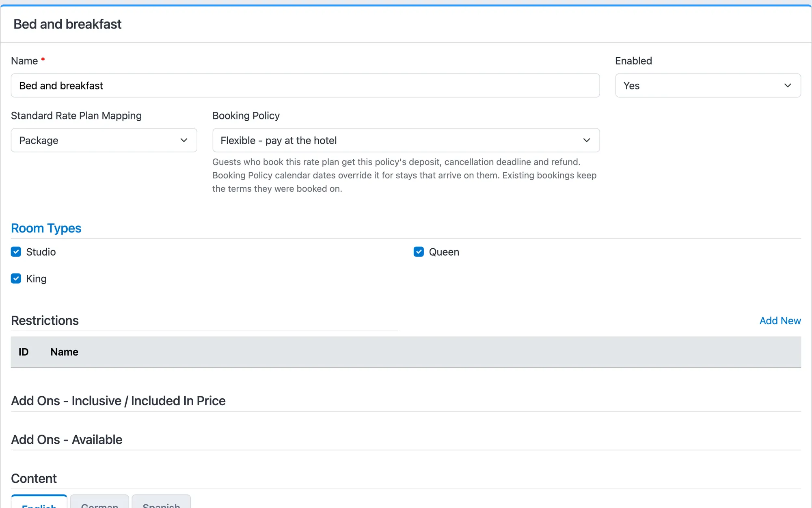812x508 pixels.
Task: Click Add Ons - Available heading
Action: 67,440
